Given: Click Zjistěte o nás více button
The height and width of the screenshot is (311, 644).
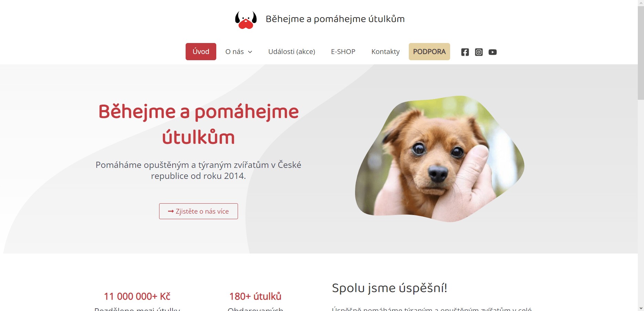Looking at the screenshot, I should 198,211.
